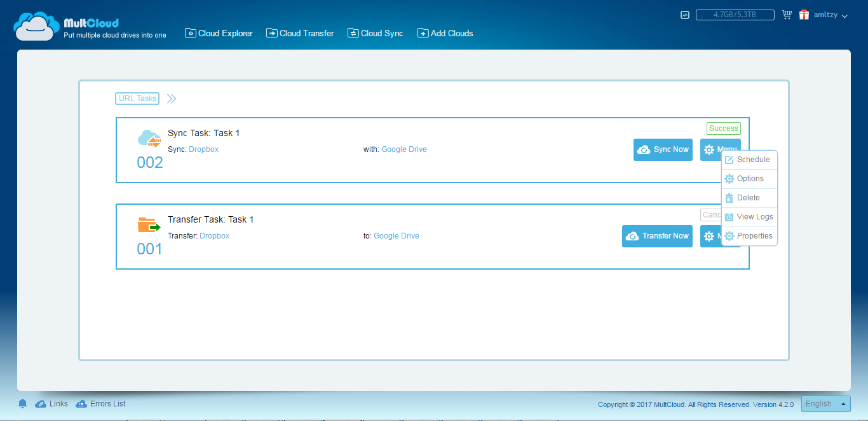The width and height of the screenshot is (868, 421).
Task: Open the Dropbox link in the Sync task
Action: coord(203,149)
